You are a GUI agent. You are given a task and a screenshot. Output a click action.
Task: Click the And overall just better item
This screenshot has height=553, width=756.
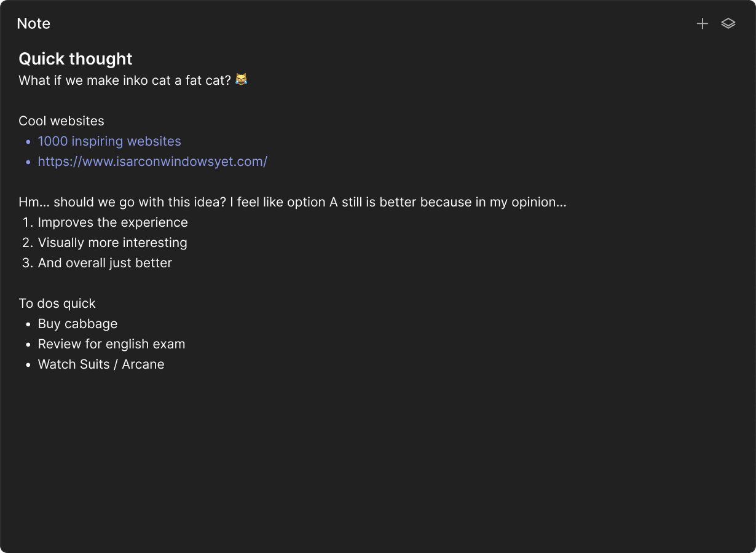pos(104,263)
